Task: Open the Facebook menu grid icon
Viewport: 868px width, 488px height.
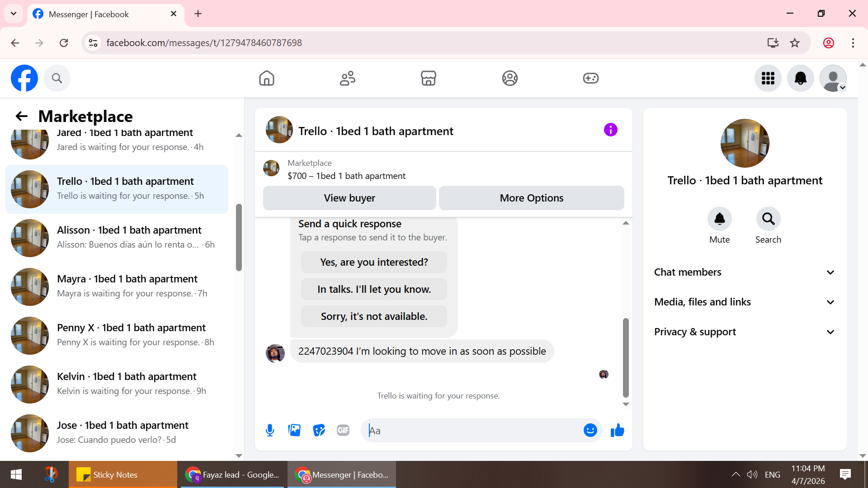Action: click(768, 78)
